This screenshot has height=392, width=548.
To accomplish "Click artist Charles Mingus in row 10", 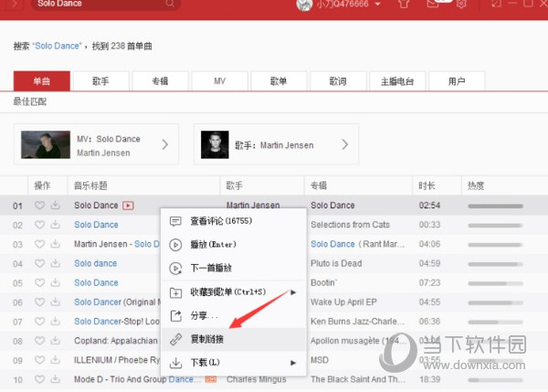I will [x=256, y=379].
